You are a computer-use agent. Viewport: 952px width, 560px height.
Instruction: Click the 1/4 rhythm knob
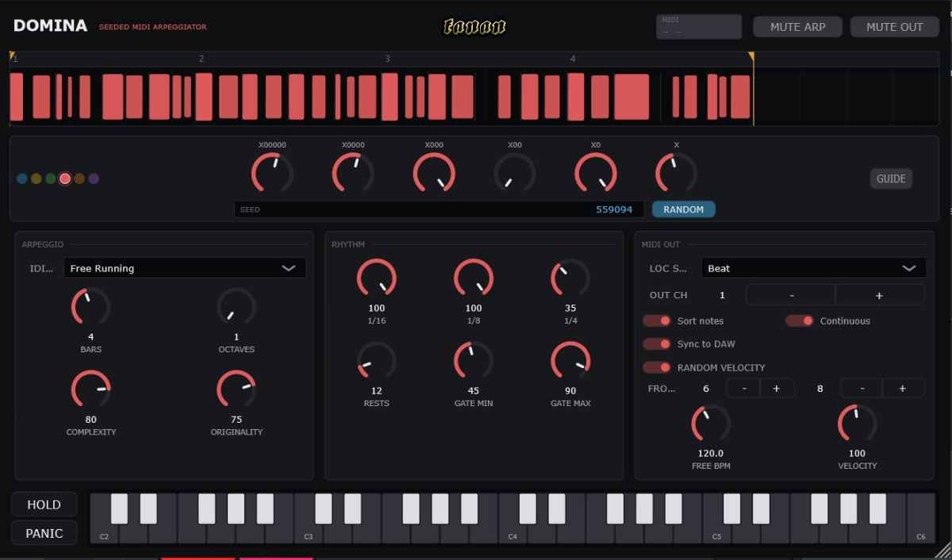click(x=570, y=278)
